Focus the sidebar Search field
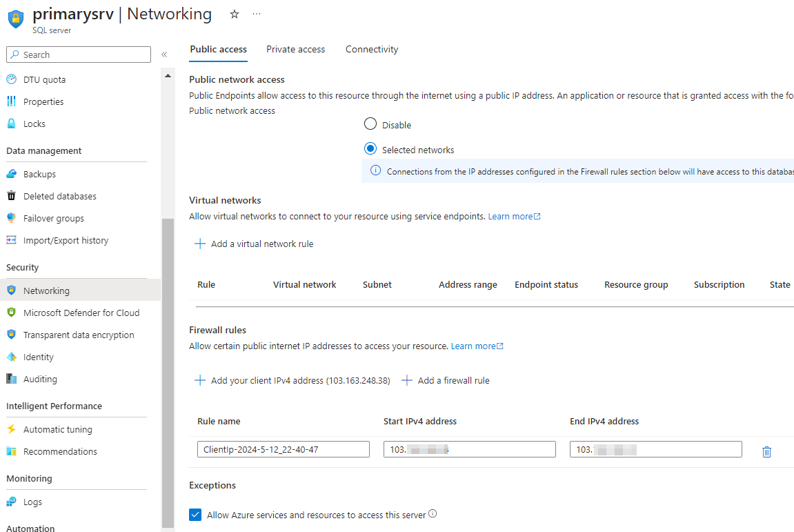 pyautogui.click(x=79, y=55)
